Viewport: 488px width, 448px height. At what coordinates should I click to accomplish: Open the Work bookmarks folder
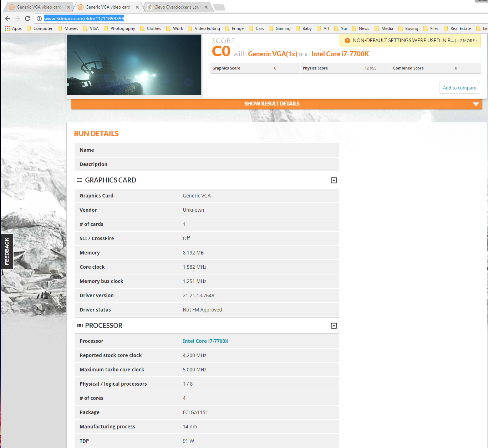174,29
